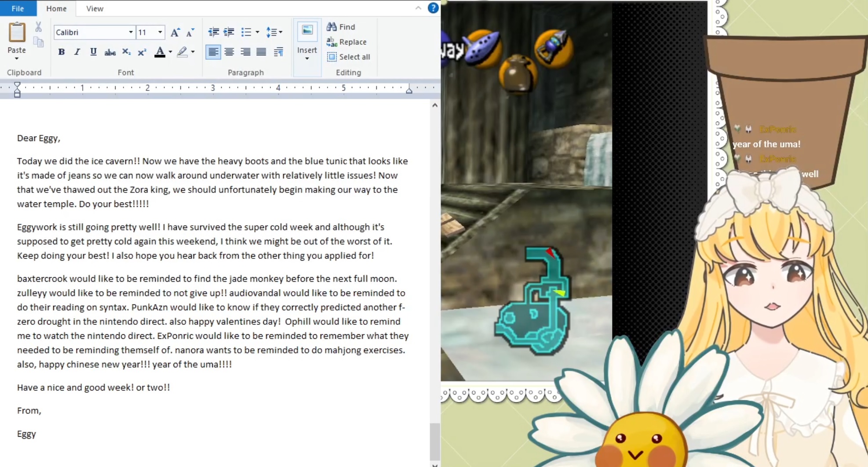Screen dimensions: 868x467
Task: Switch to the Home tab
Action: tap(56, 8)
